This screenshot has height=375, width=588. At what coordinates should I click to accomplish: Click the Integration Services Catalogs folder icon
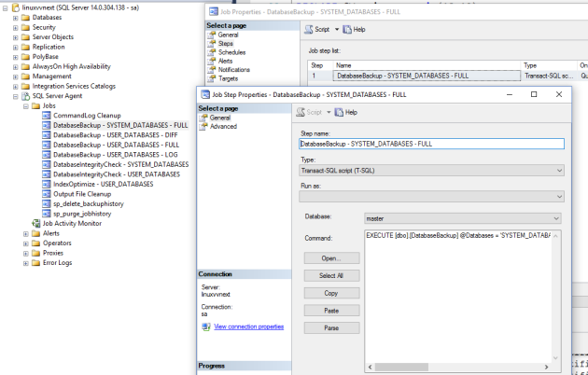(25, 86)
